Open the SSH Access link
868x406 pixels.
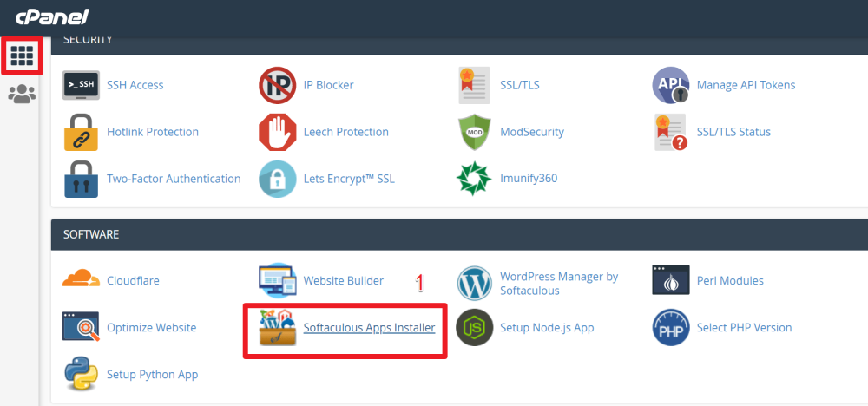click(x=135, y=85)
